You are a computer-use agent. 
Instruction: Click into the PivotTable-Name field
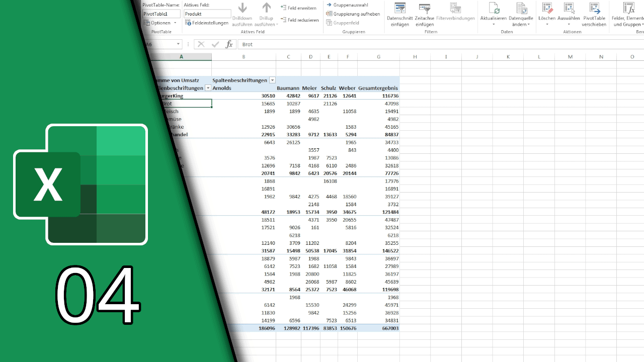pos(162,14)
